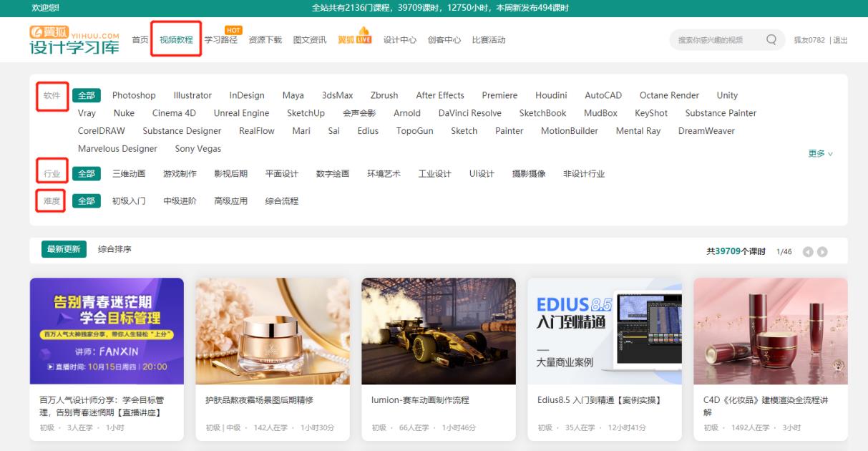Sort courses by 综合排序
The width and height of the screenshot is (868, 451).
pos(114,249)
